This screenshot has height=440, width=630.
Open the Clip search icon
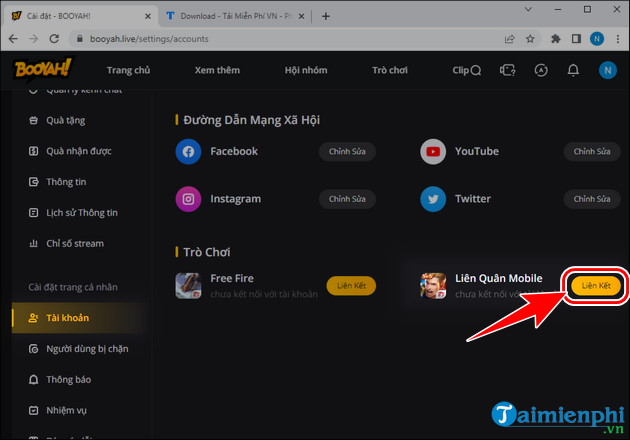pyautogui.click(x=476, y=70)
